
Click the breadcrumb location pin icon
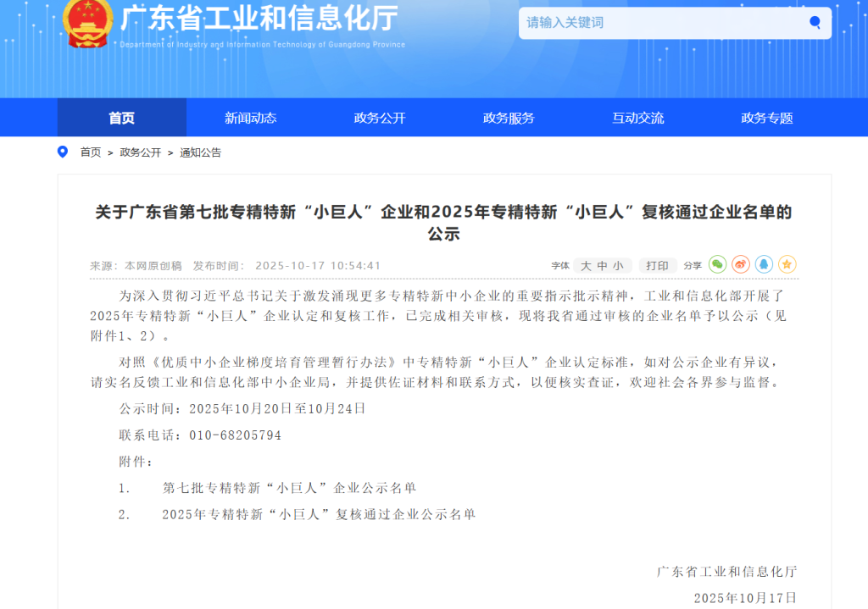[63, 152]
